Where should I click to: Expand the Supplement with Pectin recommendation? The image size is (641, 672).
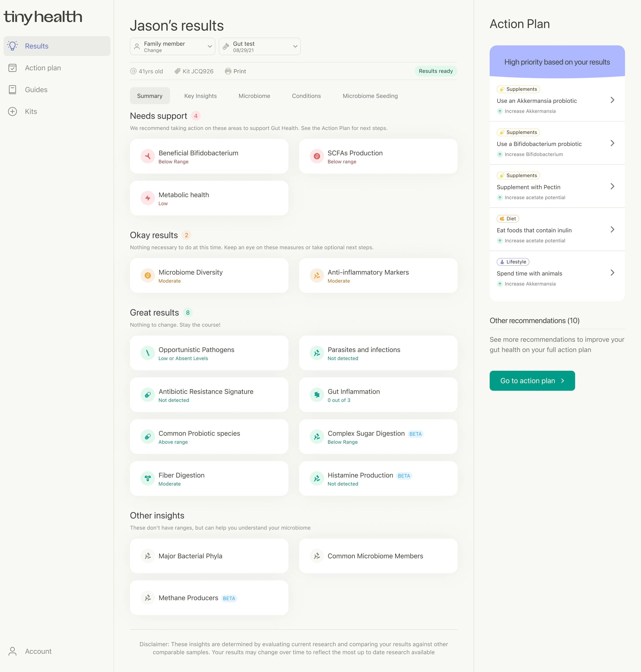pos(613,186)
